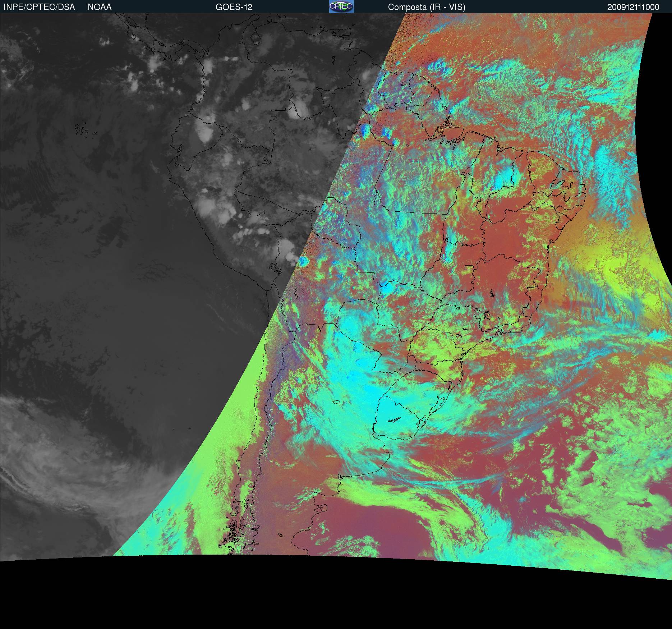Click the Composta (IR - VIS) title
672x629 pixels.
coord(427,7)
